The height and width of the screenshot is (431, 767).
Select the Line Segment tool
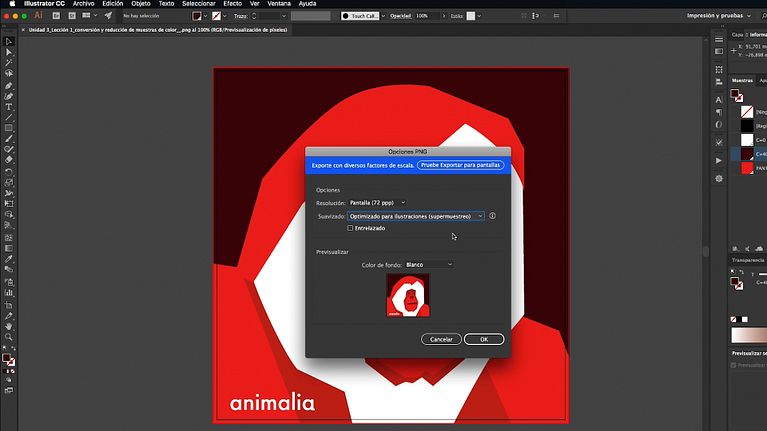click(8, 117)
